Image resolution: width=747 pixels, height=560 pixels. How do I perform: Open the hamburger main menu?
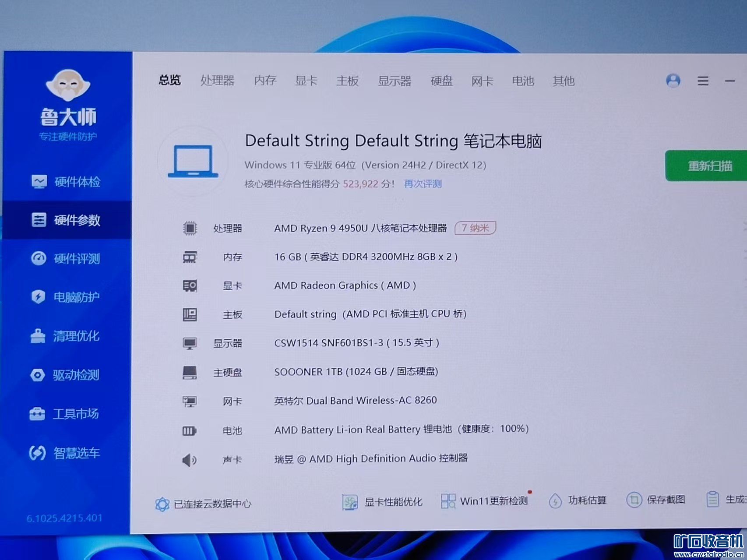pos(703,81)
